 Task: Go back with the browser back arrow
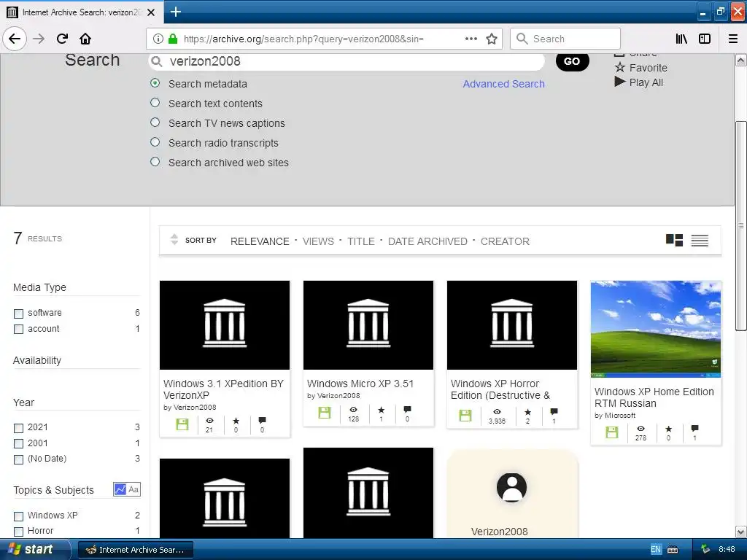[15, 39]
